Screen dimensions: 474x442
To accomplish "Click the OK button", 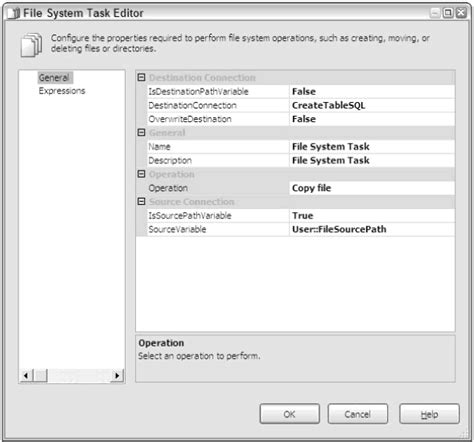I will click(x=289, y=414).
